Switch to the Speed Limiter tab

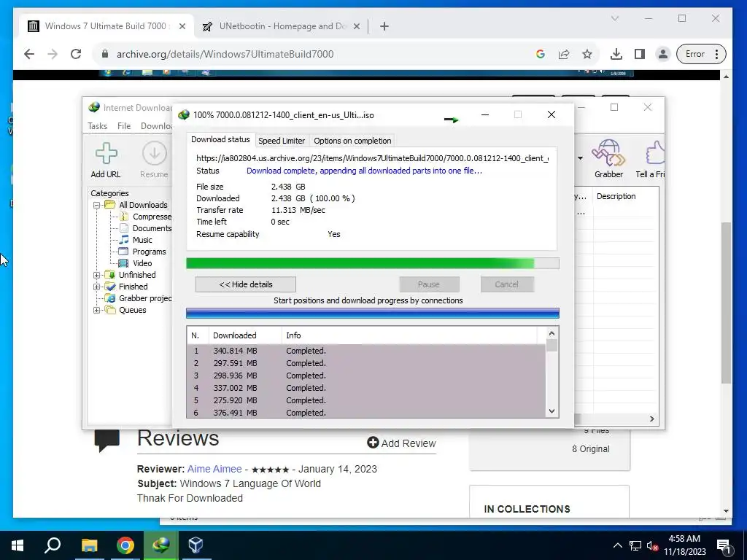click(282, 141)
